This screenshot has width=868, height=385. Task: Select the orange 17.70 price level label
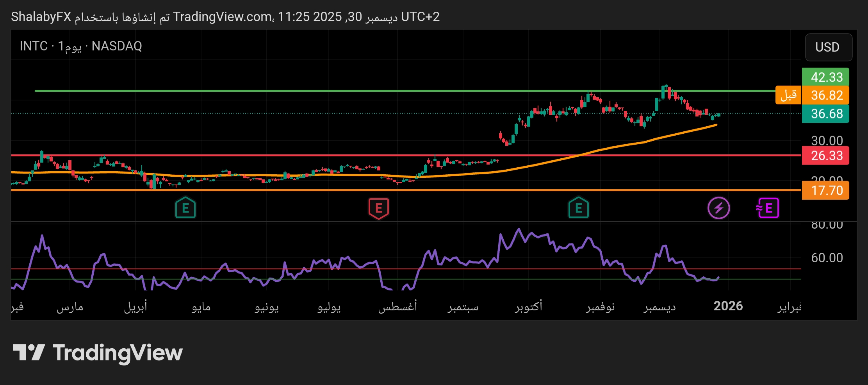[825, 191]
